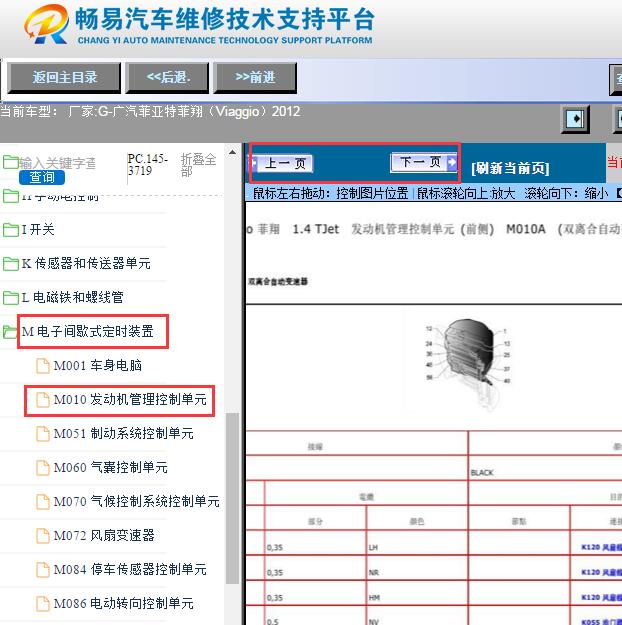Click the up arrow of tree scrollbar
The image size is (622, 625).
tap(232, 152)
